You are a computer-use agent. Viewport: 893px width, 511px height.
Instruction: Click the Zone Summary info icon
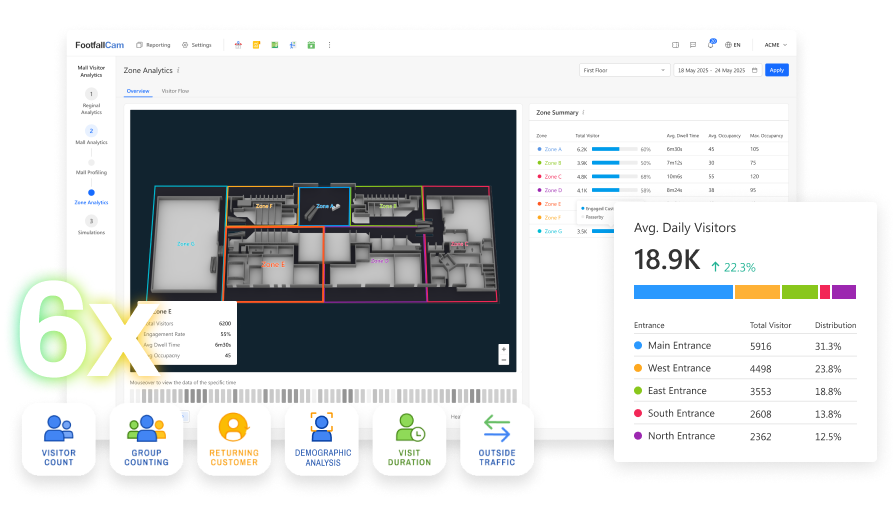coord(584,113)
